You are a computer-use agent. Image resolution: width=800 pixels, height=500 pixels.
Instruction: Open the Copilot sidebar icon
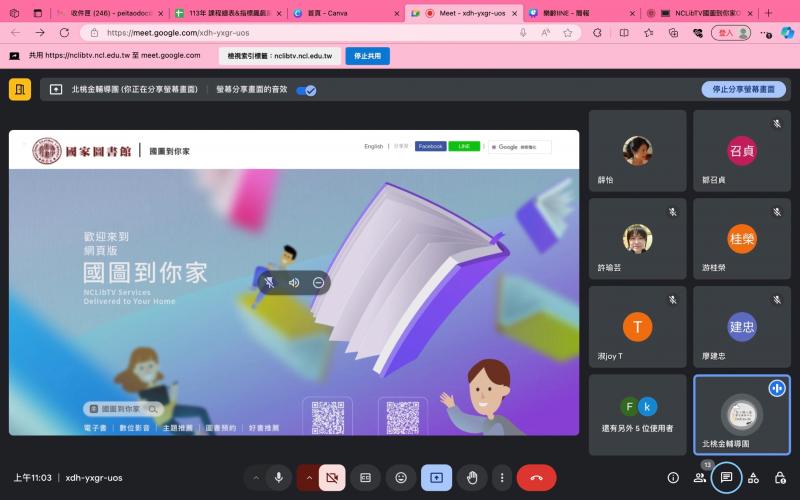click(x=788, y=33)
